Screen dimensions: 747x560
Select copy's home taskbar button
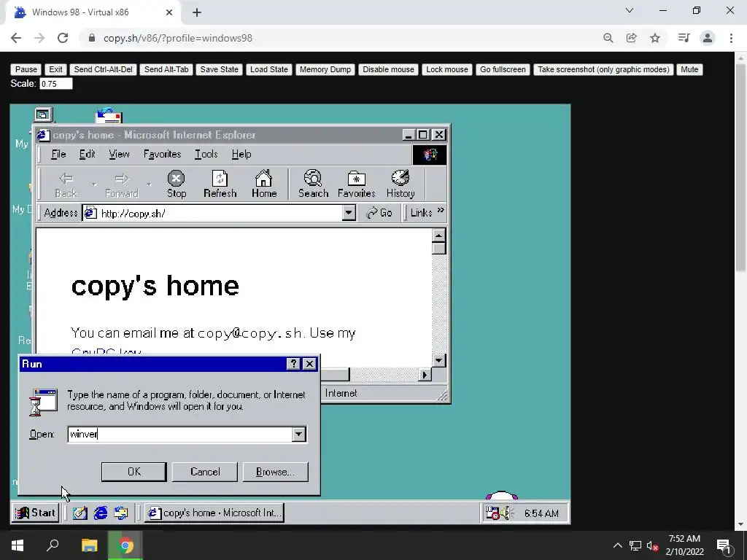point(214,513)
